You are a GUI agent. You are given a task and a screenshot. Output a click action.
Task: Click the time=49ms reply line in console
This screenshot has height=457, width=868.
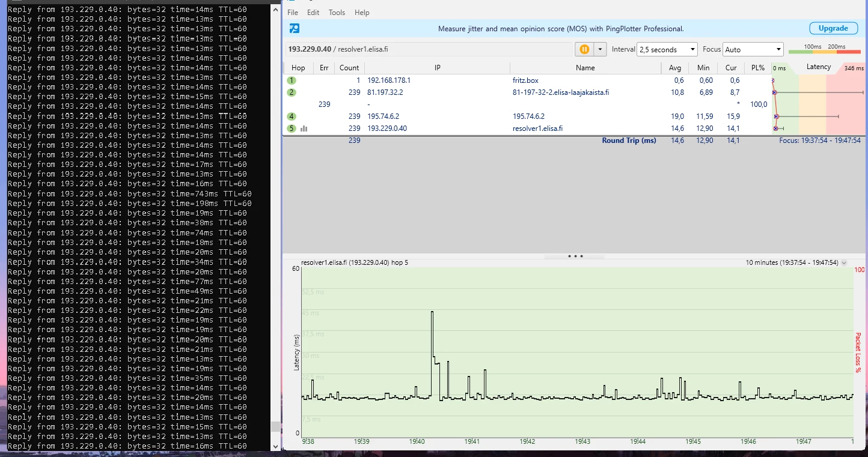coord(127,291)
